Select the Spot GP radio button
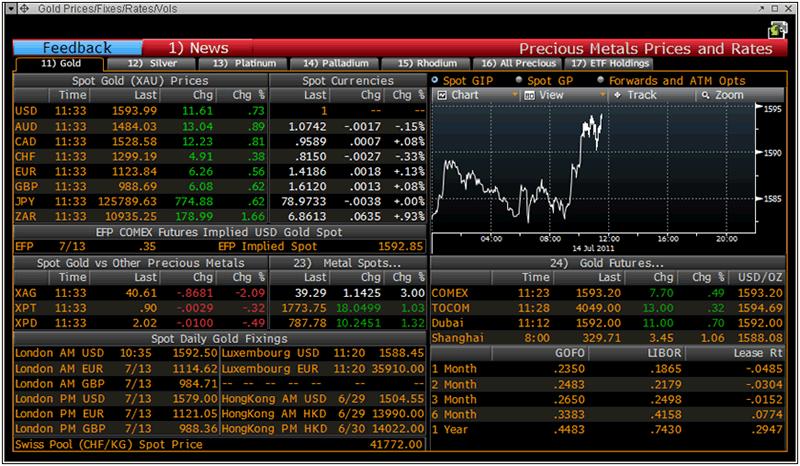 tap(519, 80)
